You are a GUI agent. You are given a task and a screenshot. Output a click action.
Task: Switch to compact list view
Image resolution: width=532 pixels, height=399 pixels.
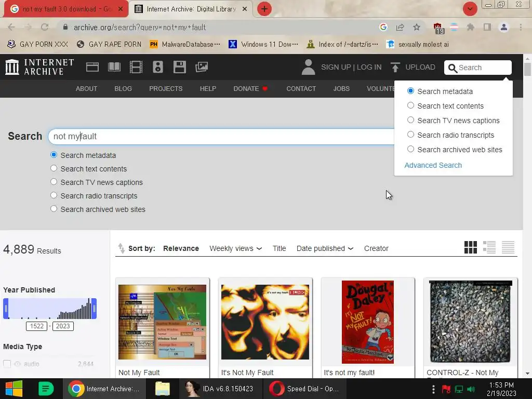(508, 247)
